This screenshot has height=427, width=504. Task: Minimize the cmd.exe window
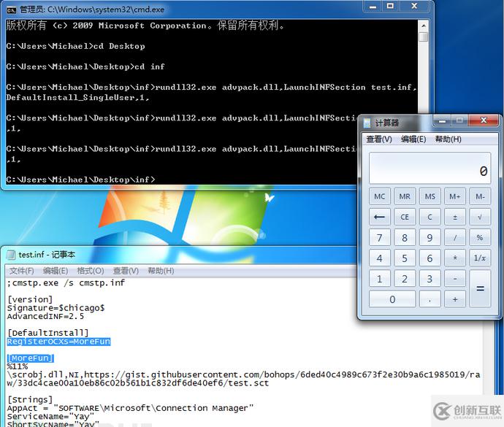click(373, 7)
